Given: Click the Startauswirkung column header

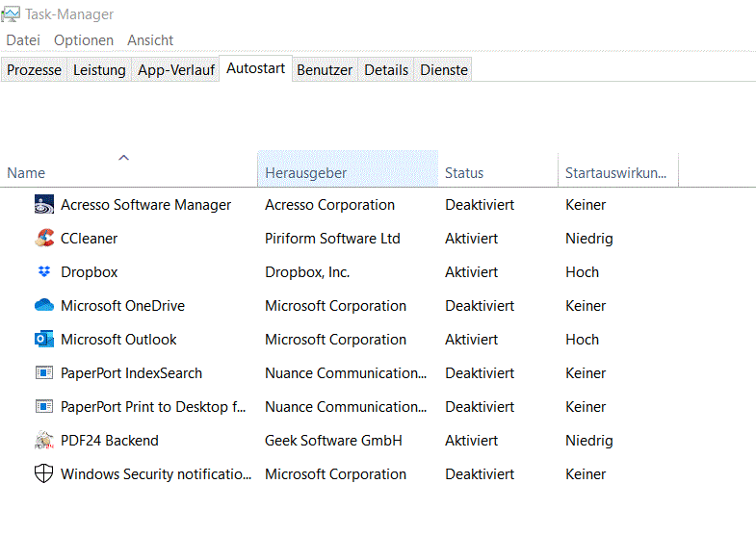Looking at the screenshot, I should [x=616, y=173].
